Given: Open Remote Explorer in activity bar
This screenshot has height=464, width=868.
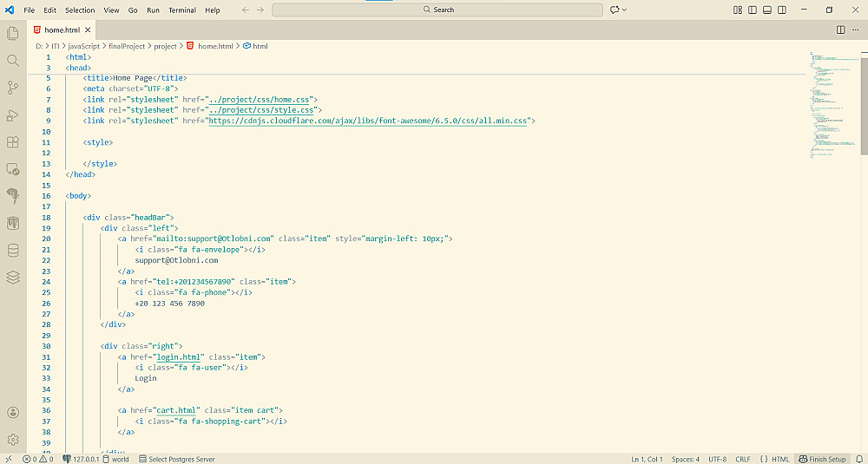Looking at the screenshot, I should click(13, 168).
